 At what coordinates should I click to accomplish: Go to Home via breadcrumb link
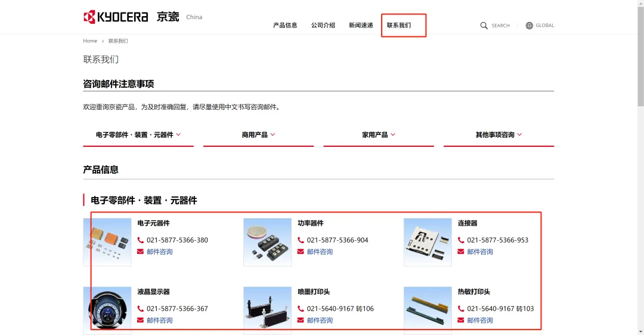[x=90, y=41]
